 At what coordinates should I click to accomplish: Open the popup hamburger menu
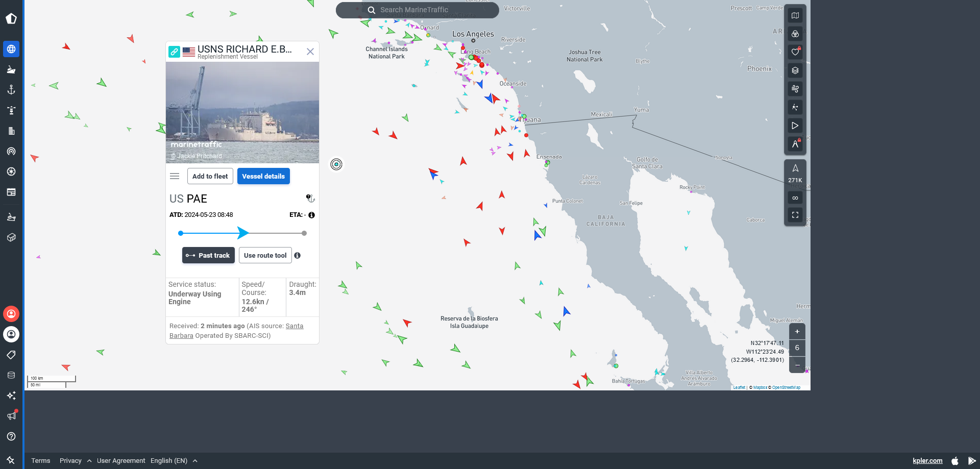175,176
